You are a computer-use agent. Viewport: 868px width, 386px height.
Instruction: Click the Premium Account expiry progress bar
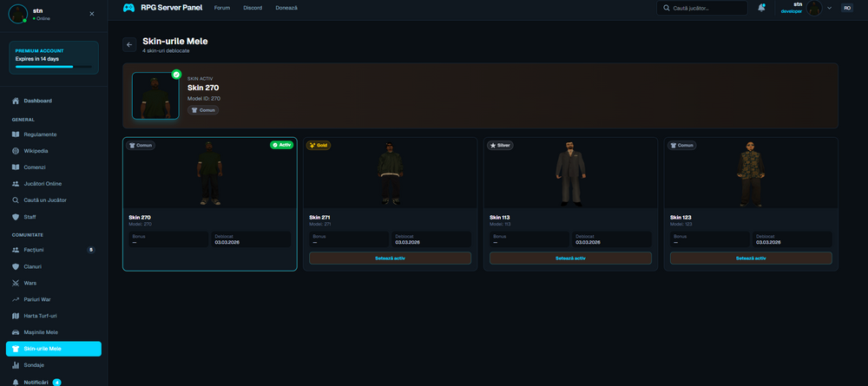click(x=54, y=67)
